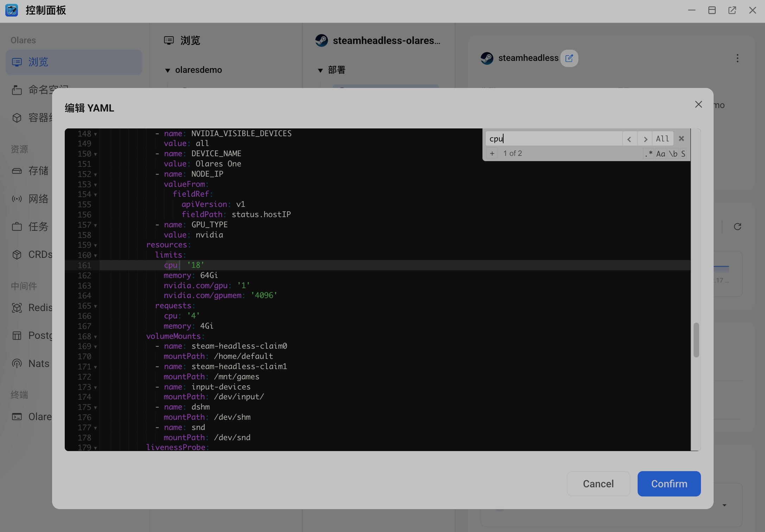Close the editor search box
The height and width of the screenshot is (532, 765).
coord(681,139)
